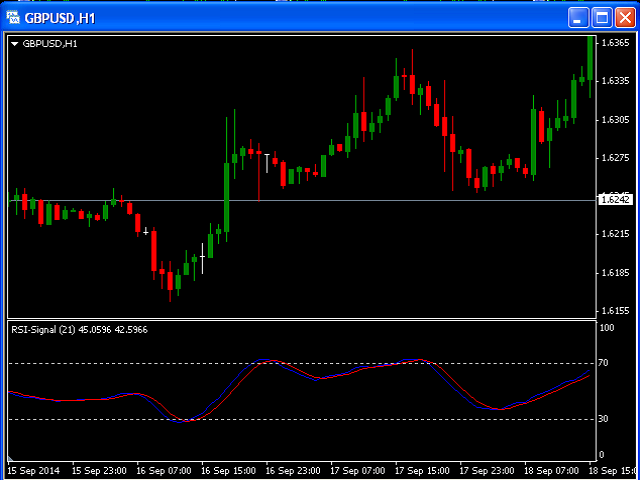This screenshot has height=480, width=640.
Task: Click the 1.6365 price scale label
Action: click(x=614, y=43)
